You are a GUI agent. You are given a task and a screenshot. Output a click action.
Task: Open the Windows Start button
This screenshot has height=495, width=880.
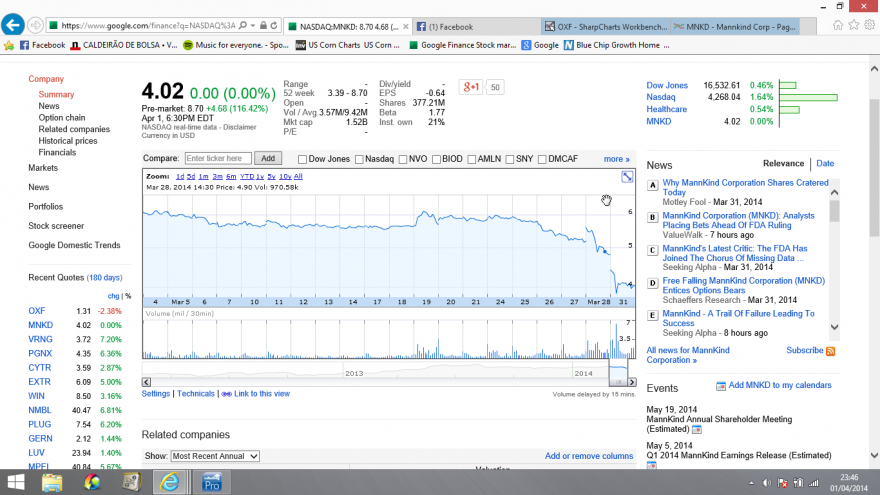click(x=16, y=482)
